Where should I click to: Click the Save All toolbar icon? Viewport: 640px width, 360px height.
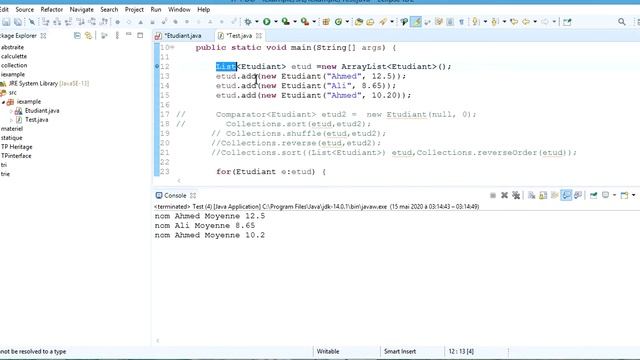pyautogui.click(x=18, y=22)
